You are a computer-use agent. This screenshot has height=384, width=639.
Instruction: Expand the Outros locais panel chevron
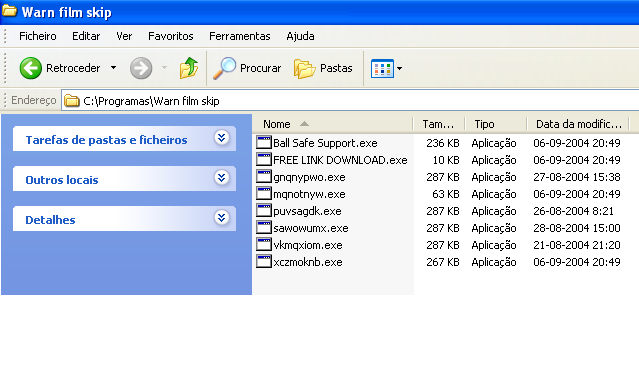tap(221, 178)
